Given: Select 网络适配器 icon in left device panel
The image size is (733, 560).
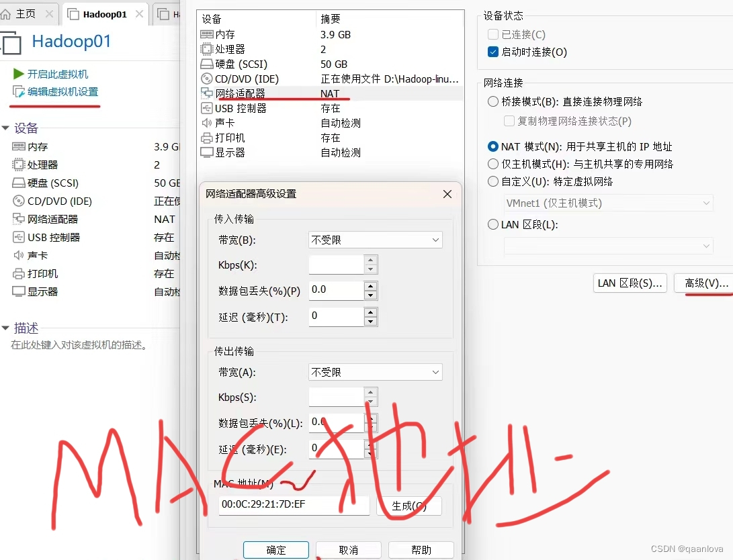Looking at the screenshot, I should click(x=19, y=219).
